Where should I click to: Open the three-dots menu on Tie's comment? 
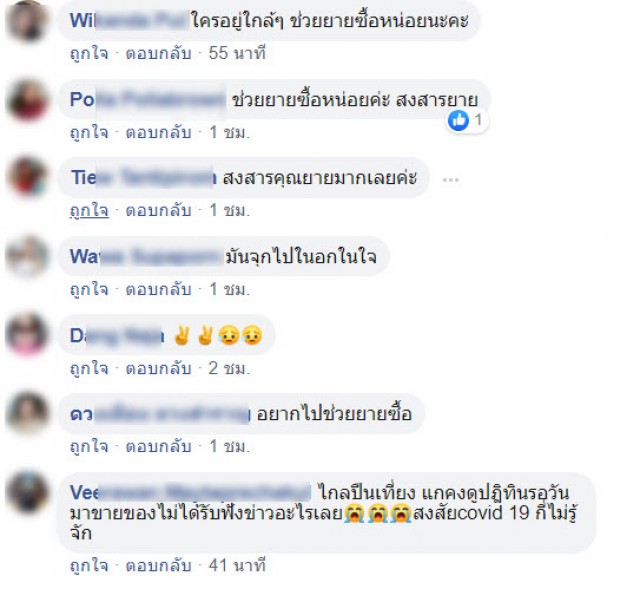pyautogui.click(x=451, y=180)
